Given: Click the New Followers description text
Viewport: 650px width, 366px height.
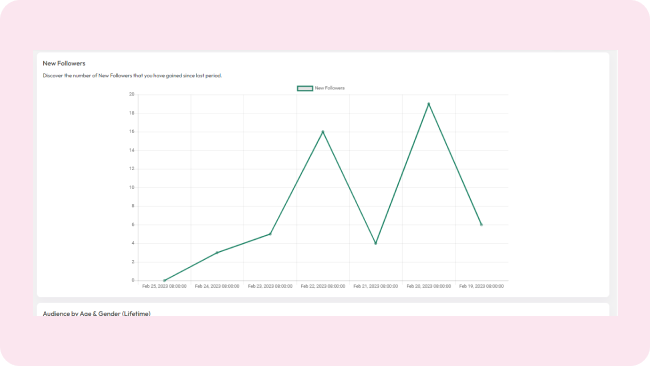Looking at the screenshot, I should click(x=132, y=76).
